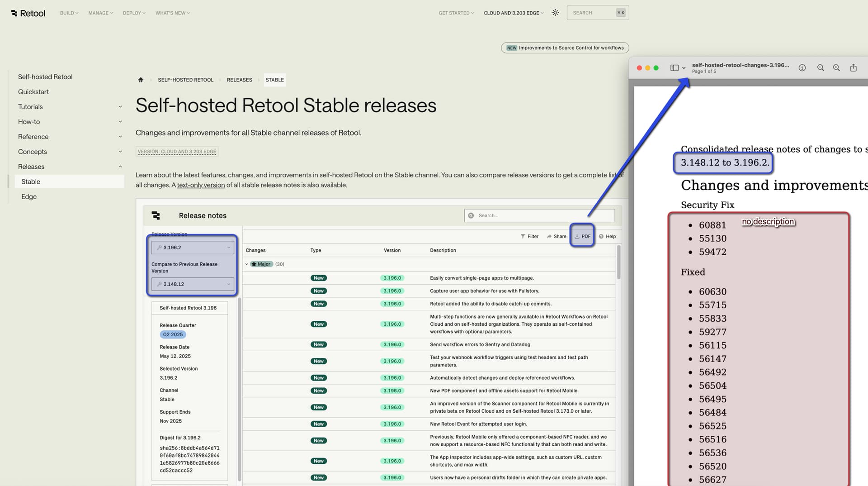Open the text-only version link

(201, 185)
